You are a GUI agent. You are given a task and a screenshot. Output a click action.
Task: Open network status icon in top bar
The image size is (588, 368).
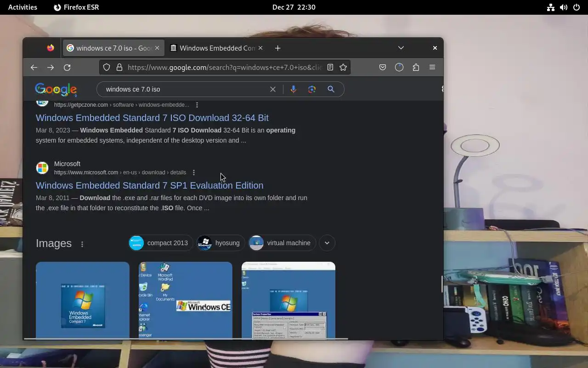pos(551,7)
